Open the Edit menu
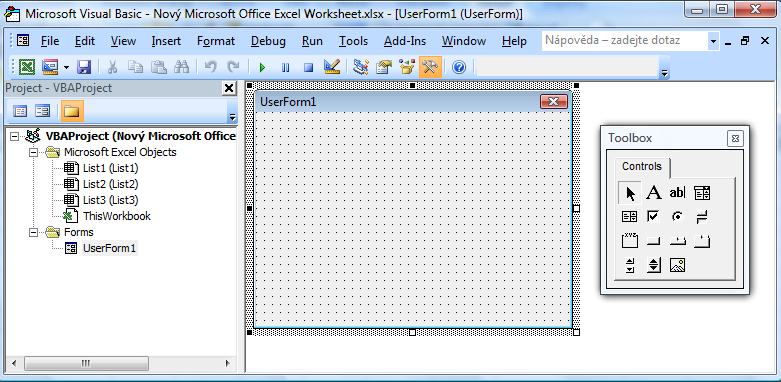Image resolution: width=781 pixels, height=382 pixels. pyautogui.click(x=85, y=41)
